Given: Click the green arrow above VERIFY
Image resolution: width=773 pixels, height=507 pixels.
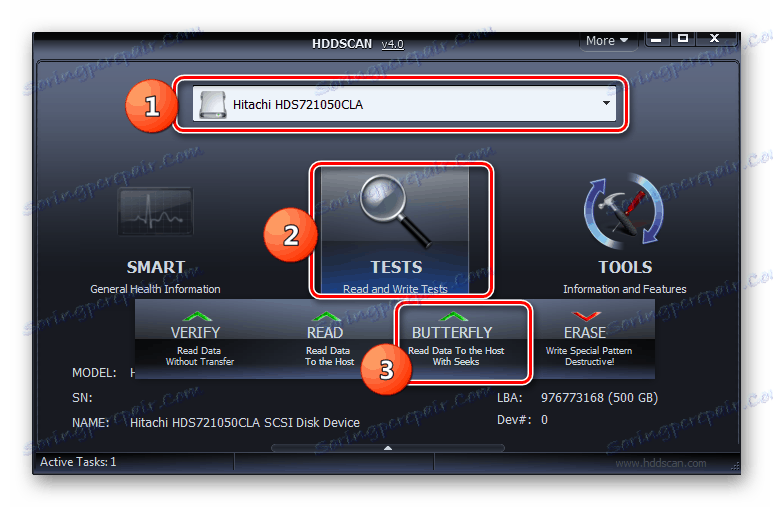Looking at the screenshot, I should pos(197,317).
